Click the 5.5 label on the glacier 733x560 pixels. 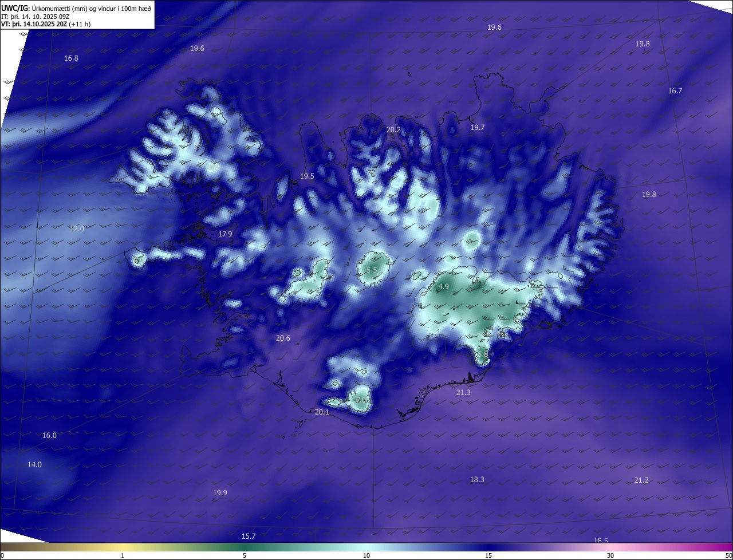[x=372, y=270]
